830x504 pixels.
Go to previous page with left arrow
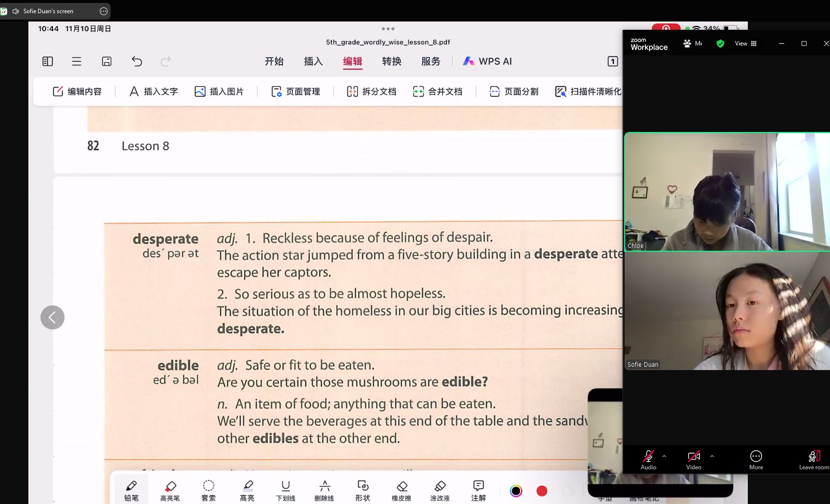click(x=52, y=317)
